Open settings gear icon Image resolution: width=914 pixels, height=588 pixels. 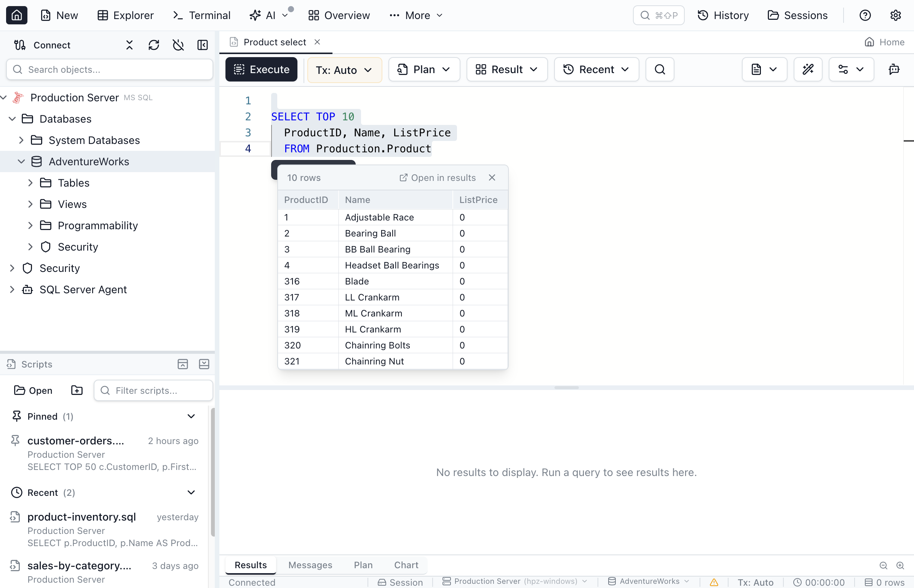click(x=895, y=15)
